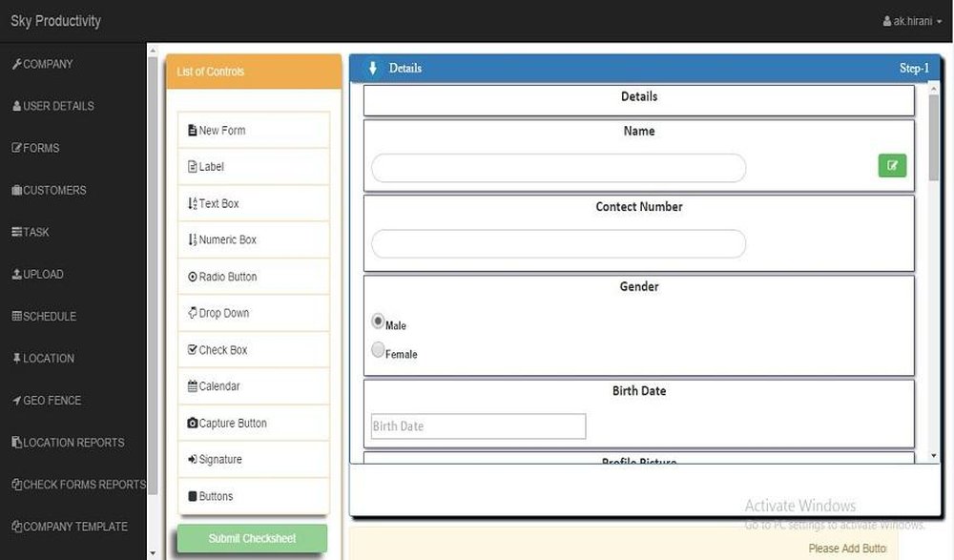This screenshot has height=560, width=954.
Task: Click the Contect Number input field
Action: pos(558,243)
